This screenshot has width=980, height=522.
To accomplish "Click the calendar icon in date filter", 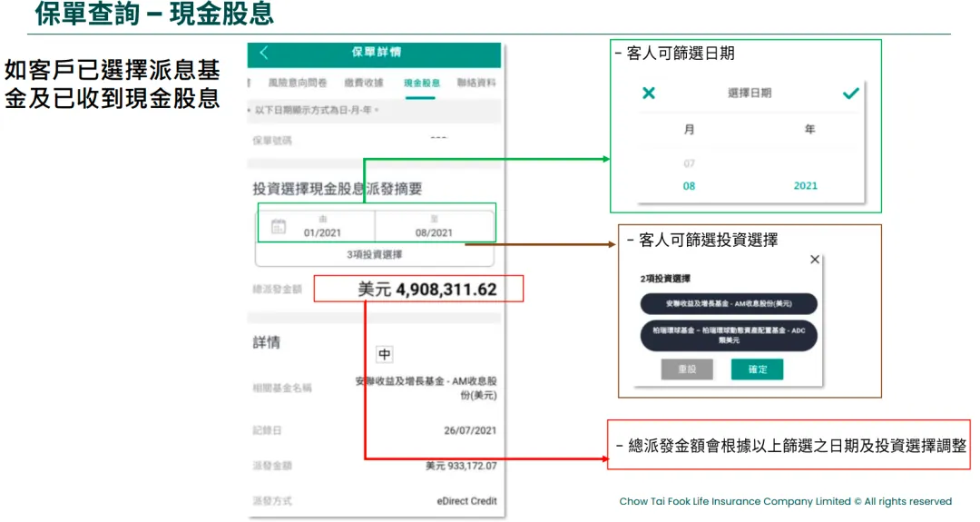I will (279, 226).
